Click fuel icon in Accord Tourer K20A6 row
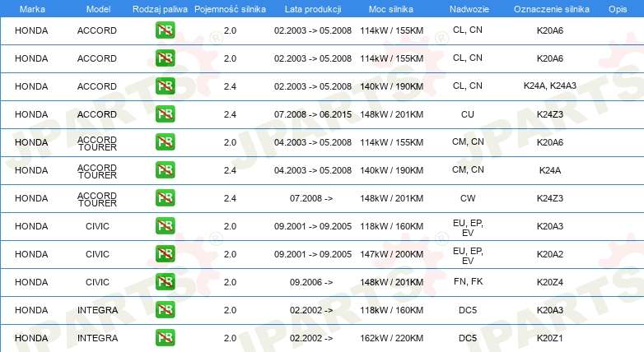This screenshot has width=644, height=352. tap(165, 142)
